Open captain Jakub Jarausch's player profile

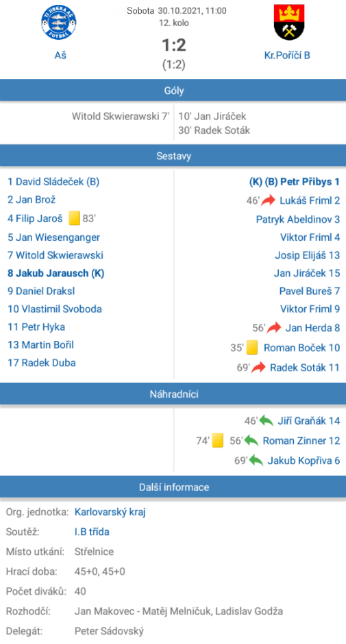(55, 273)
